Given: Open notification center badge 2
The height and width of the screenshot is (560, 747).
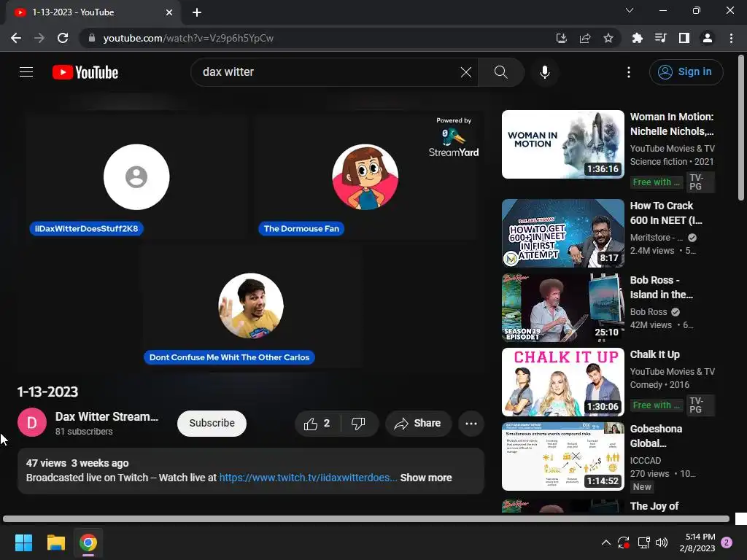Looking at the screenshot, I should click(x=727, y=542).
